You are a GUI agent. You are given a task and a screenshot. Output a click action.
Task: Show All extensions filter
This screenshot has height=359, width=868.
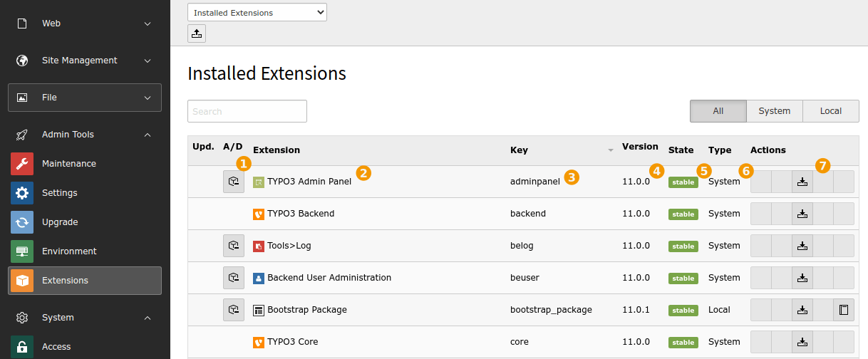pyautogui.click(x=718, y=111)
